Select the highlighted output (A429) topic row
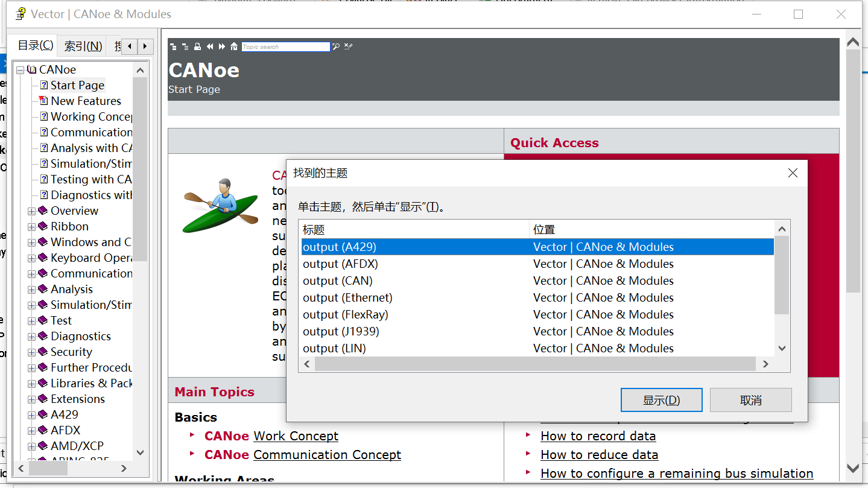This screenshot has height=488, width=868. 537,247
